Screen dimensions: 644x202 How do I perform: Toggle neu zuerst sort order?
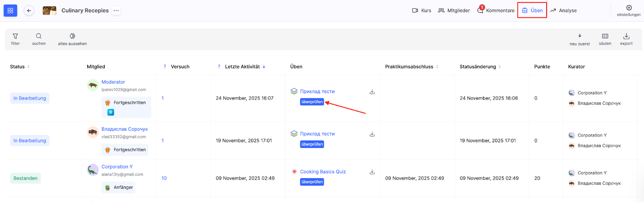(580, 37)
